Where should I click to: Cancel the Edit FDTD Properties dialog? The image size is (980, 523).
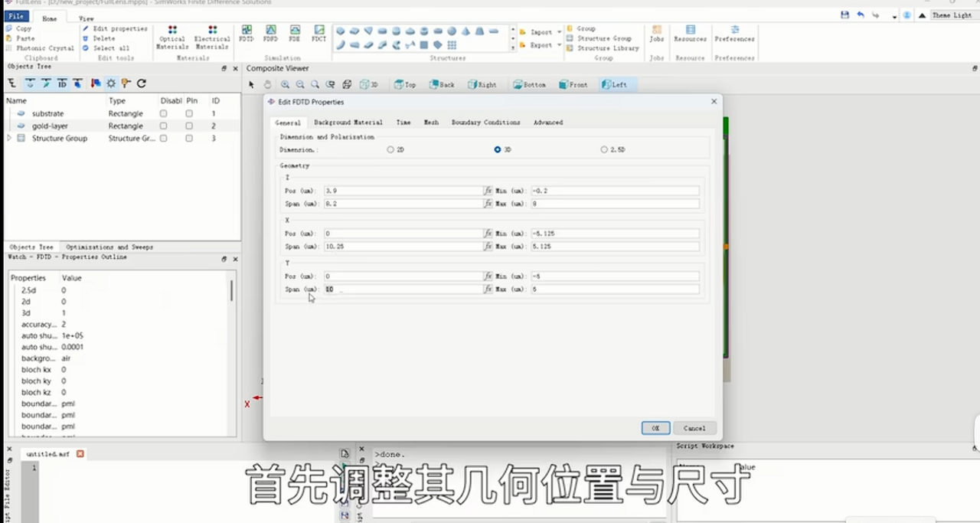coord(694,428)
